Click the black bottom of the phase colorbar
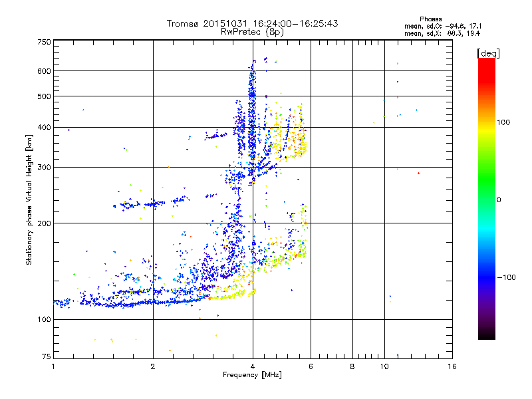The image size is (532, 399). coord(487,334)
